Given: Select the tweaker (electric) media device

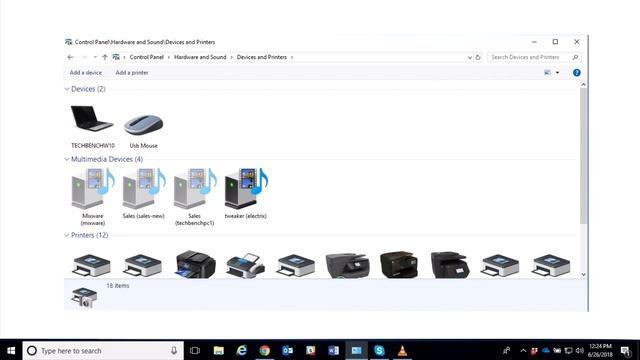Looking at the screenshot, I should click(x=246, y=193).
